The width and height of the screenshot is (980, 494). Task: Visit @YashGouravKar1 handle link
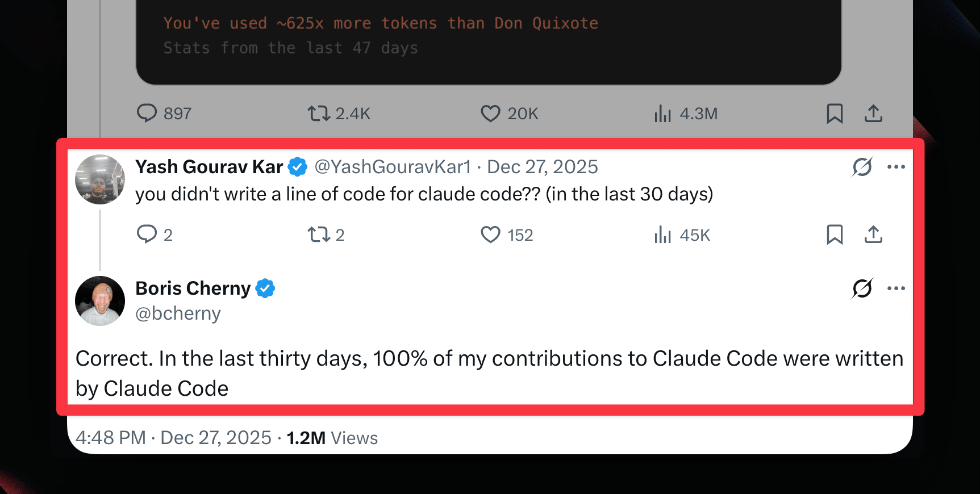point(393,167)
